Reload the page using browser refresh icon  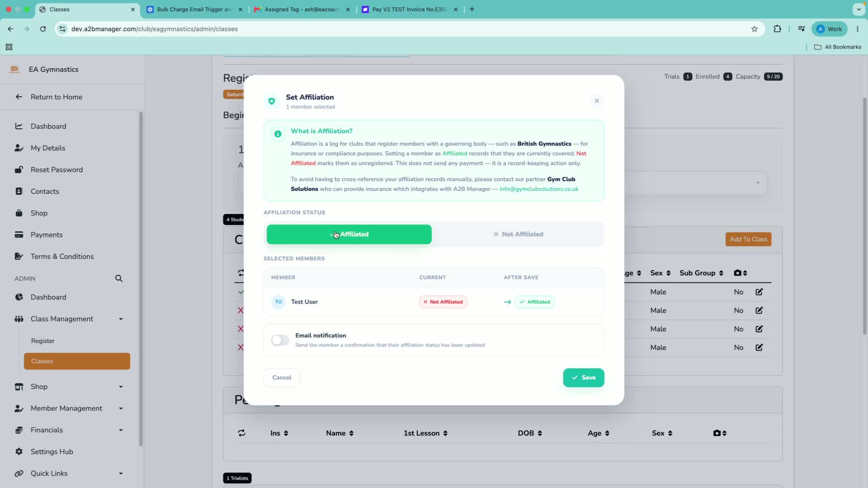(43, 29)
